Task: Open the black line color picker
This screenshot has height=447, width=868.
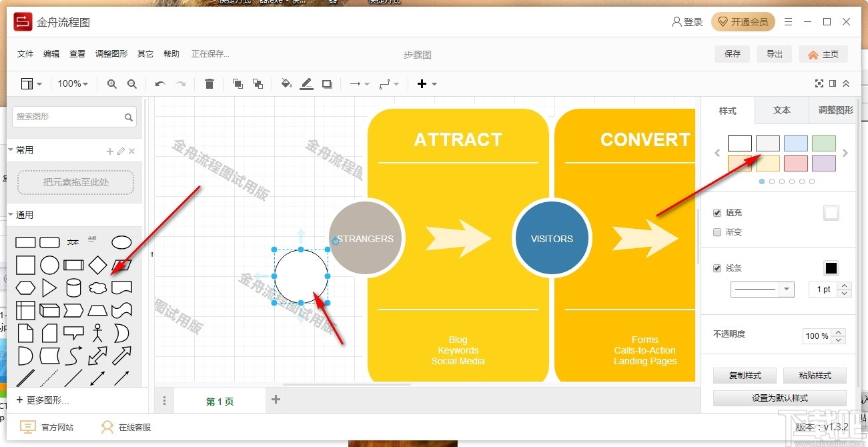Action: coord(831,268)
